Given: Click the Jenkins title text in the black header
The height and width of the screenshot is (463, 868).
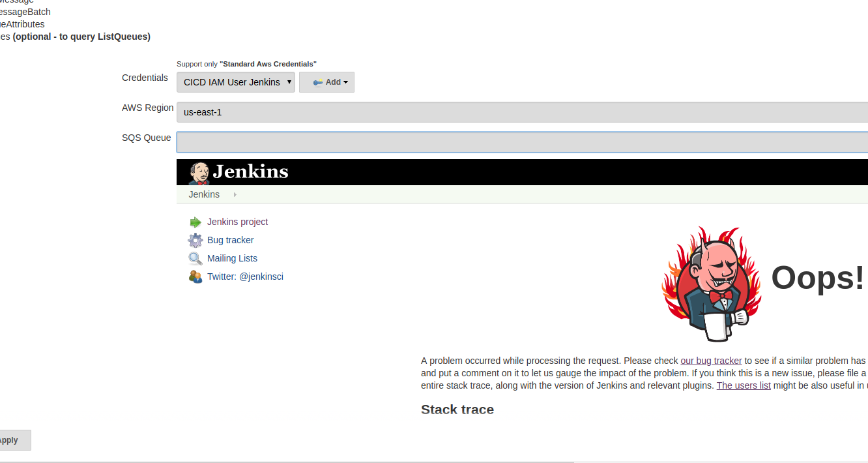Looking at the screenshot, I should pos(250,172).
